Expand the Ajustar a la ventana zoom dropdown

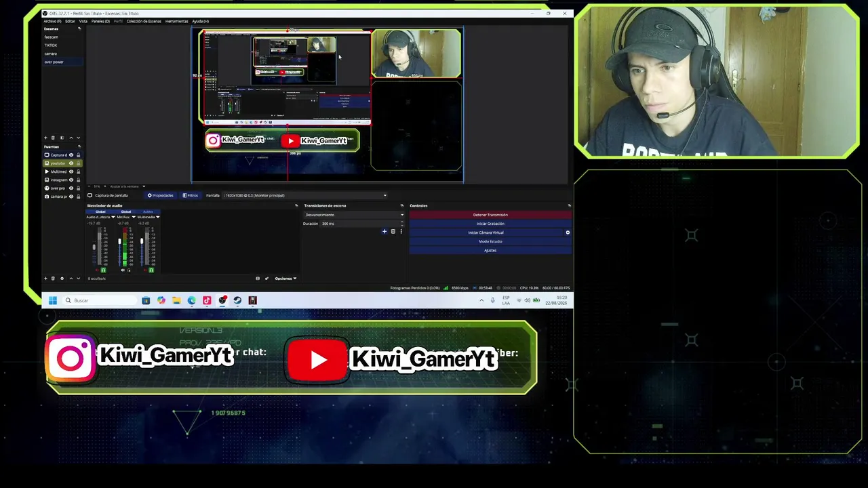tap(143, 186)
